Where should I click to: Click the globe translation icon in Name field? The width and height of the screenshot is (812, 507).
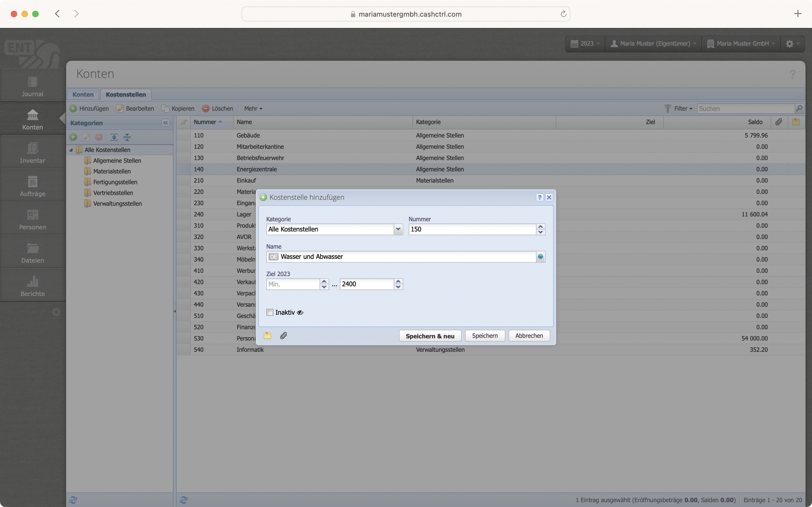point(540,257)
